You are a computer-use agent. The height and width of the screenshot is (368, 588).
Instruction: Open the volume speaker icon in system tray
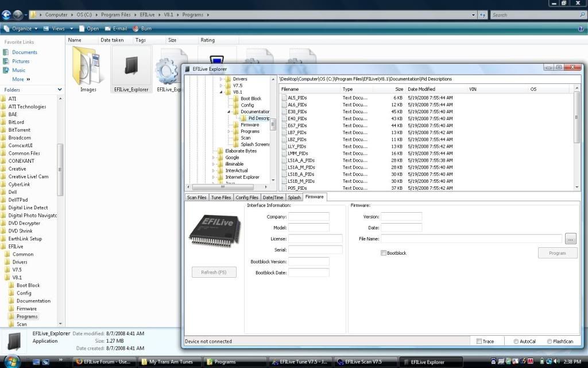pyautogui.click(x=556, y=362)
